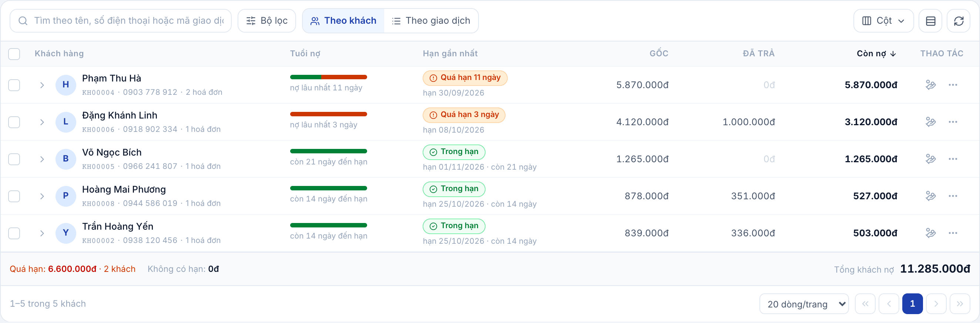Click the payment collection icon for Hoàng Mai Phương
Screen dimensions: 980x323
(x=930, y=196)
